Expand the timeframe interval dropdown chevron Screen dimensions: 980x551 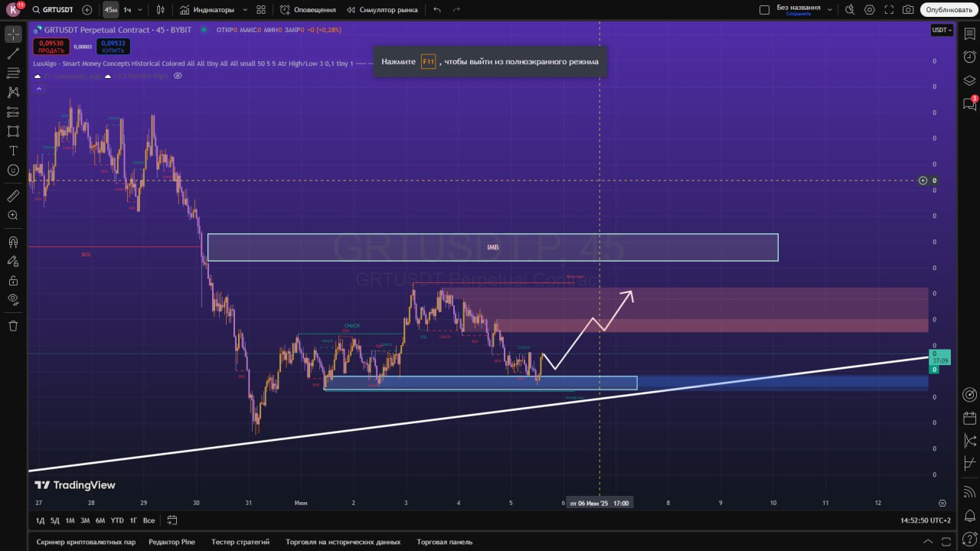[139, 10]
